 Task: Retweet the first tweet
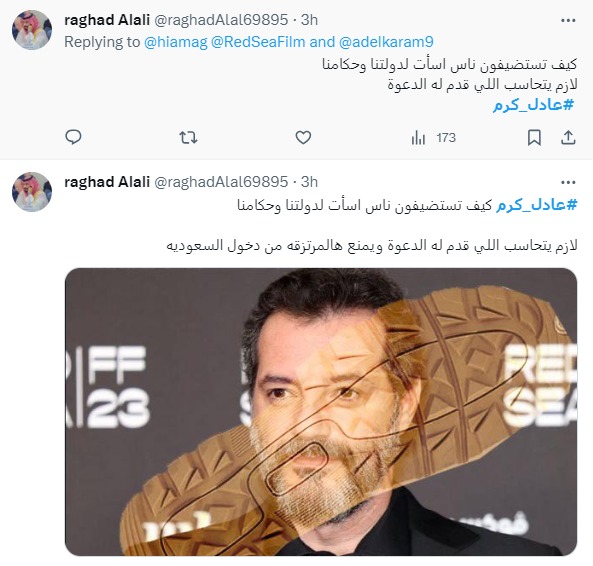point(188,138)
